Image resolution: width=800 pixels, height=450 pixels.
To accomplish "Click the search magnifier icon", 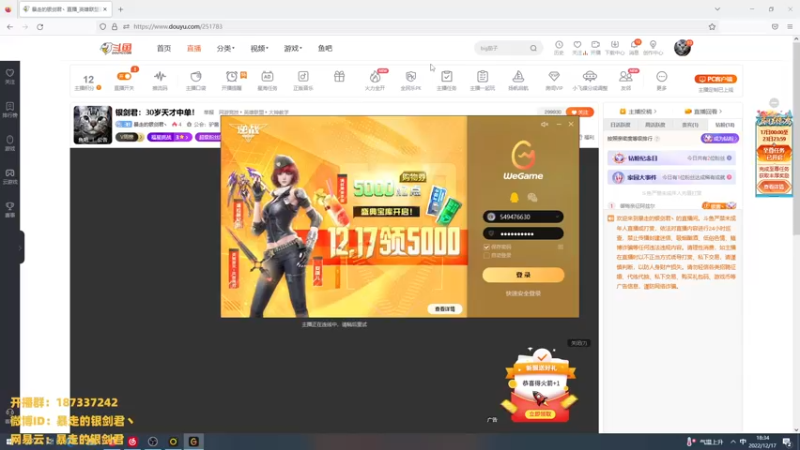I will pyautogui.click(x=533, y=48).
